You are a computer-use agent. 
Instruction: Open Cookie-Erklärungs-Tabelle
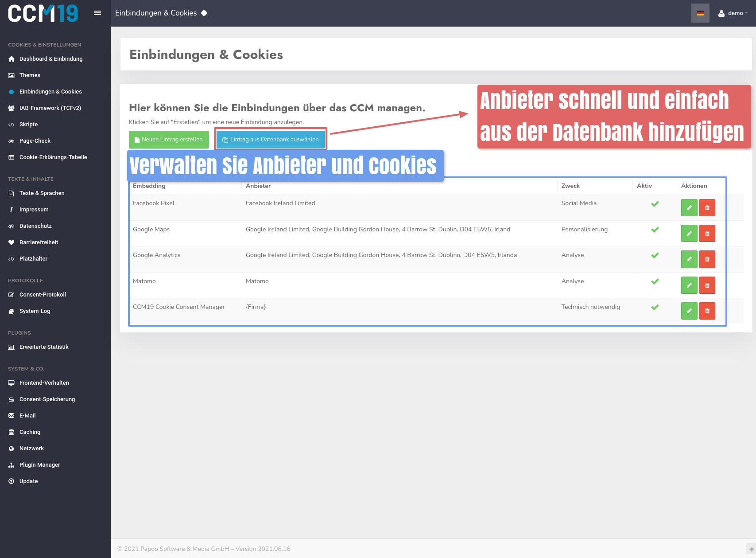(x=53, y=157)
